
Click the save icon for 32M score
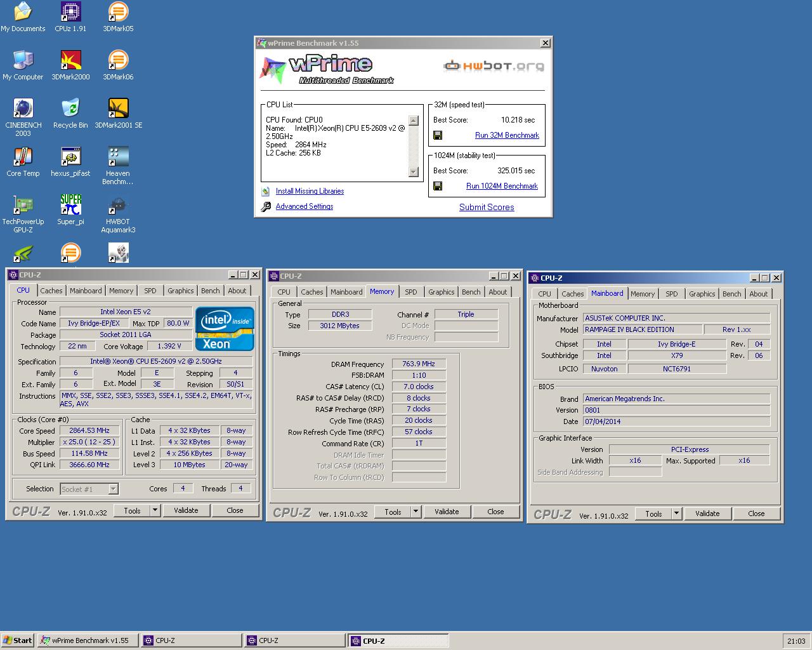coord(438,135)
